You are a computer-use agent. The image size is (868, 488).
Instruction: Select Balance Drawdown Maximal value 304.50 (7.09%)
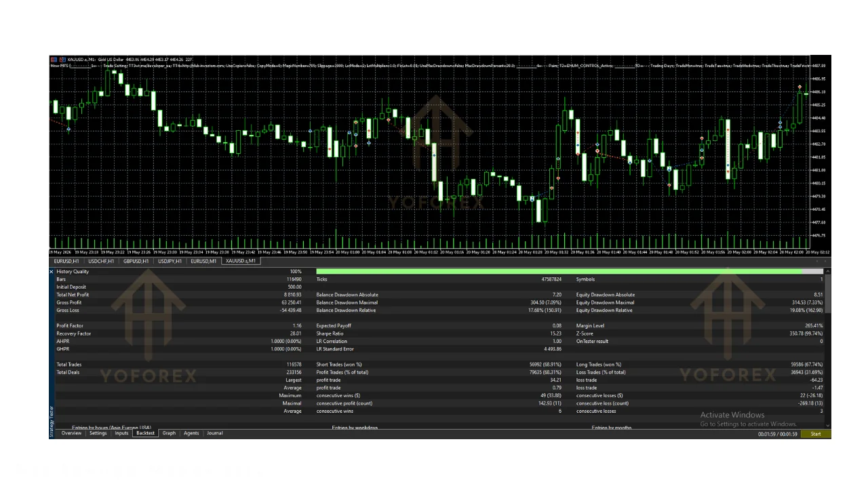tap(546, 302)
